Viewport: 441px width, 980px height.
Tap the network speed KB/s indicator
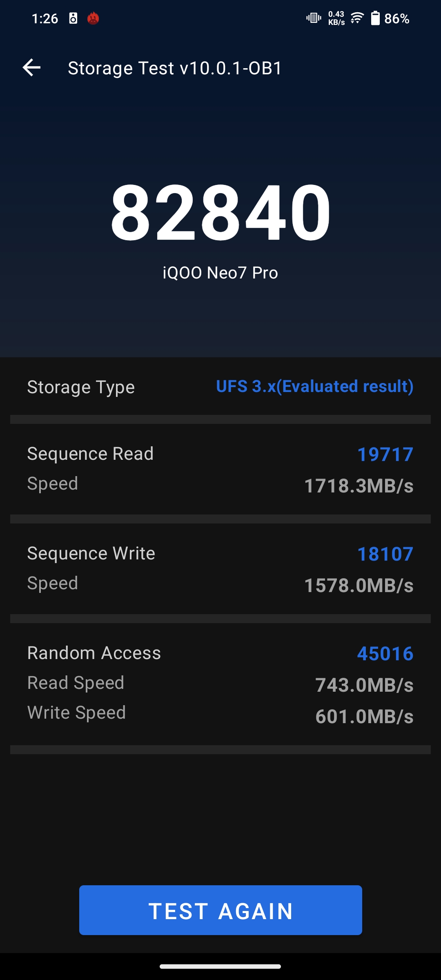(336, 18)
